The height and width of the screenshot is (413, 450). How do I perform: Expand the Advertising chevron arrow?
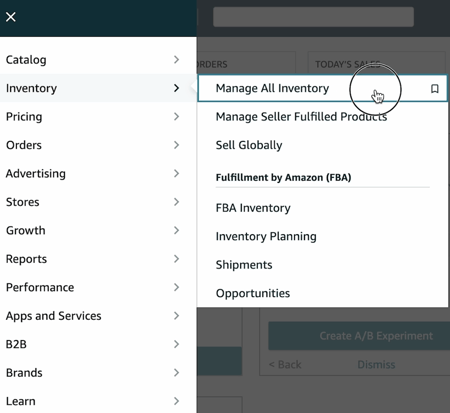pyautogui.click(x=177, y=173)
